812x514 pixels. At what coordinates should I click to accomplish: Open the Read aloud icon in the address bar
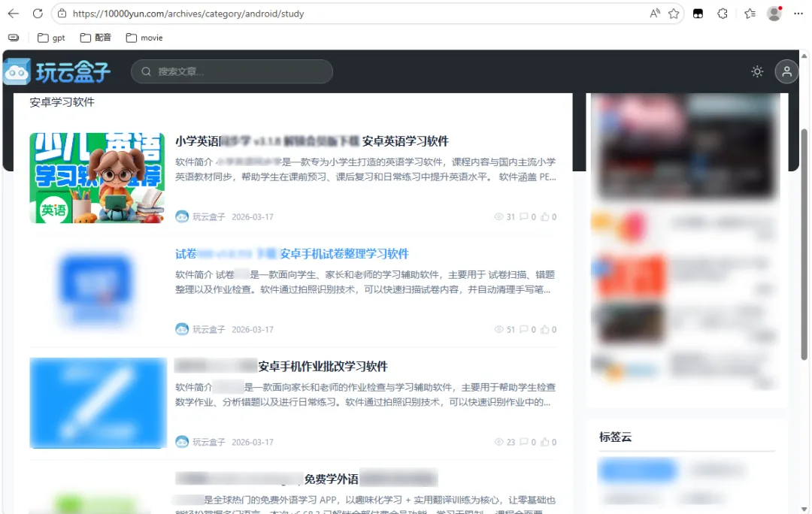655,14
